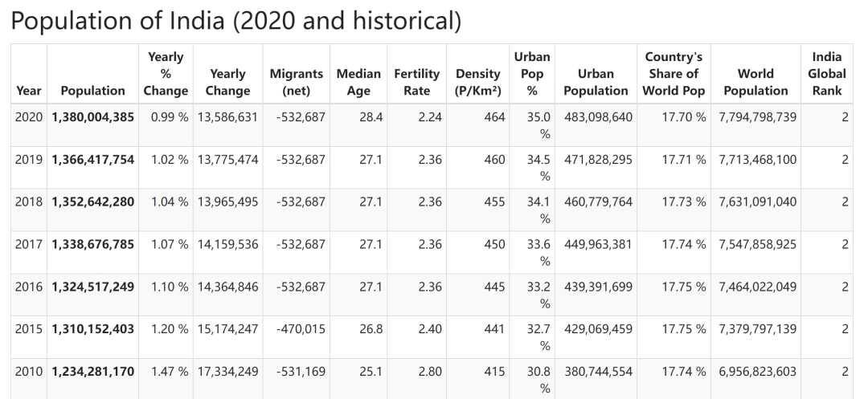Click the 2020 population value 1,380,004,385

click(x=93, y=117)
